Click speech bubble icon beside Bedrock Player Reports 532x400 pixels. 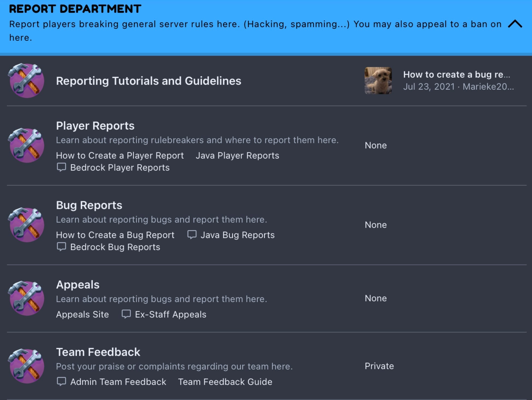click(x=61, y=167)
